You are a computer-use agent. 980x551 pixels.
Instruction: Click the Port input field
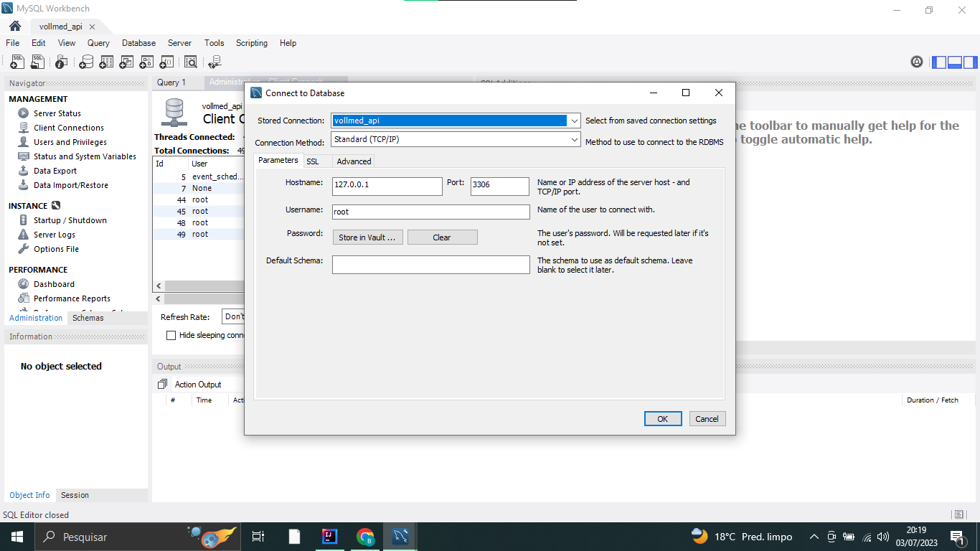tap(500, 187)
